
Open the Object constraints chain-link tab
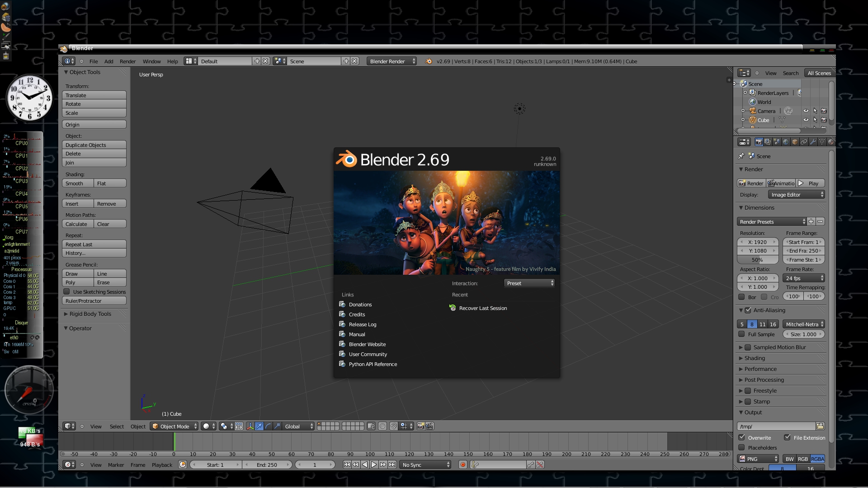[x=804, y=142]
